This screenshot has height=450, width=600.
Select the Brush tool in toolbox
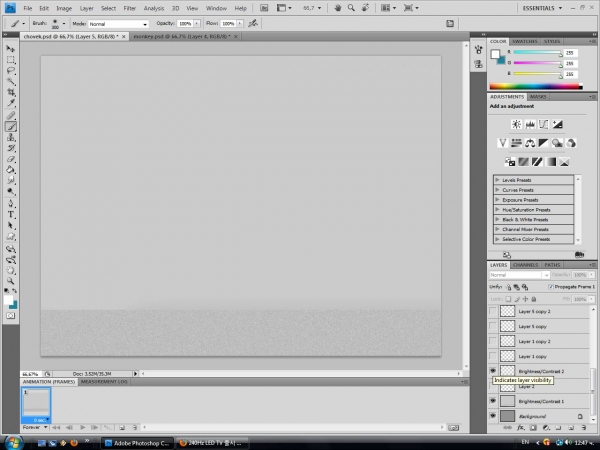(11, 126)
